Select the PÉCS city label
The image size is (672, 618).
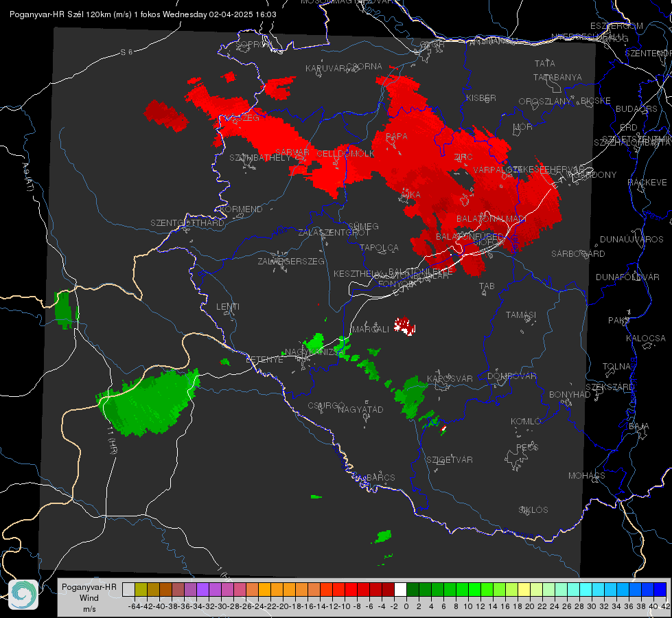(x=526, y=447)
